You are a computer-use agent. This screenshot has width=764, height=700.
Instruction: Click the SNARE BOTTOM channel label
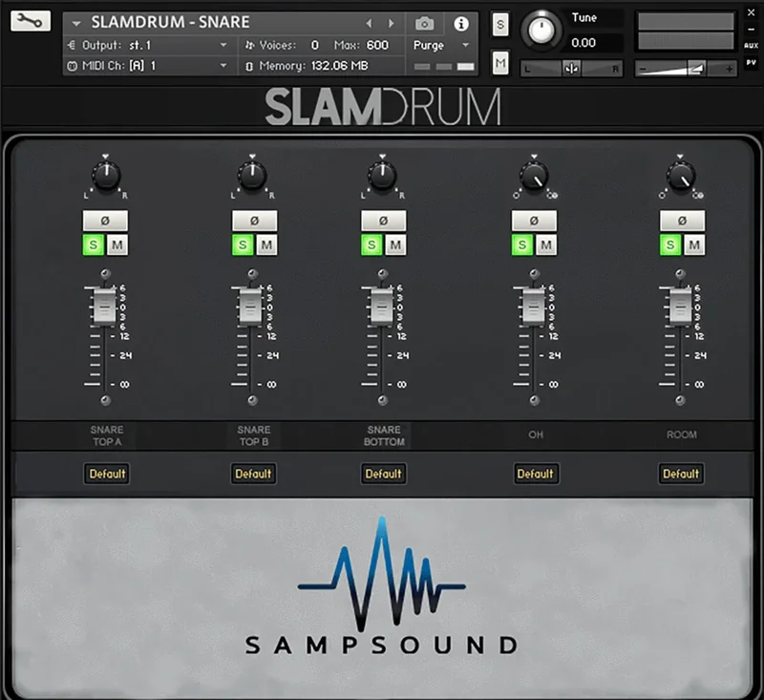pos(384,435)
